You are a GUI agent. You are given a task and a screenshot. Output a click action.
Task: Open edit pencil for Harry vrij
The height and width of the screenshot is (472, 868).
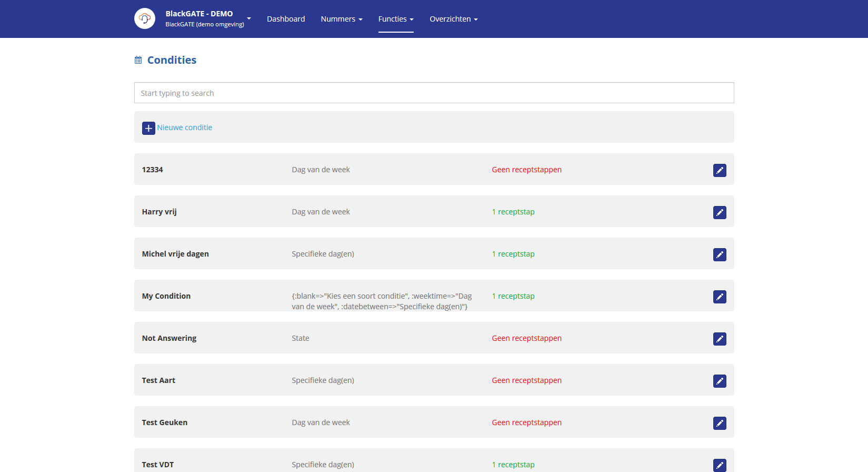pyautogui.click(x=719, y=212)
